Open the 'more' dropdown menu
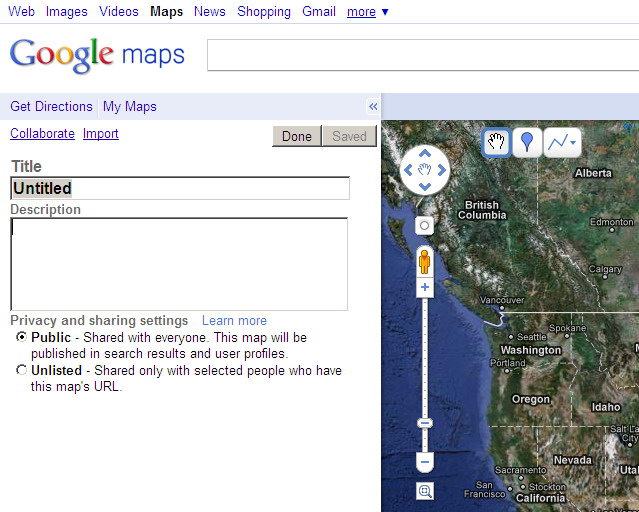639x512 pixels. click(367, 12)
